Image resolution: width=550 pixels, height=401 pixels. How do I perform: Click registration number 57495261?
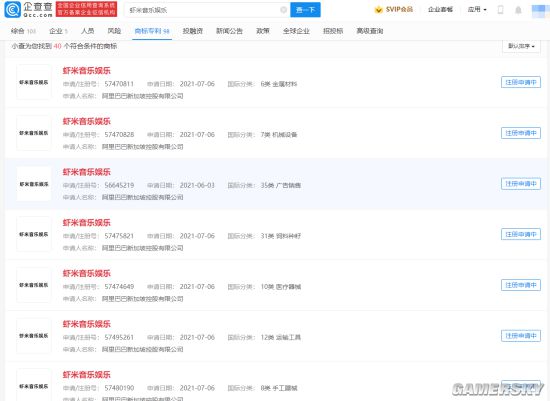(119, 337)
